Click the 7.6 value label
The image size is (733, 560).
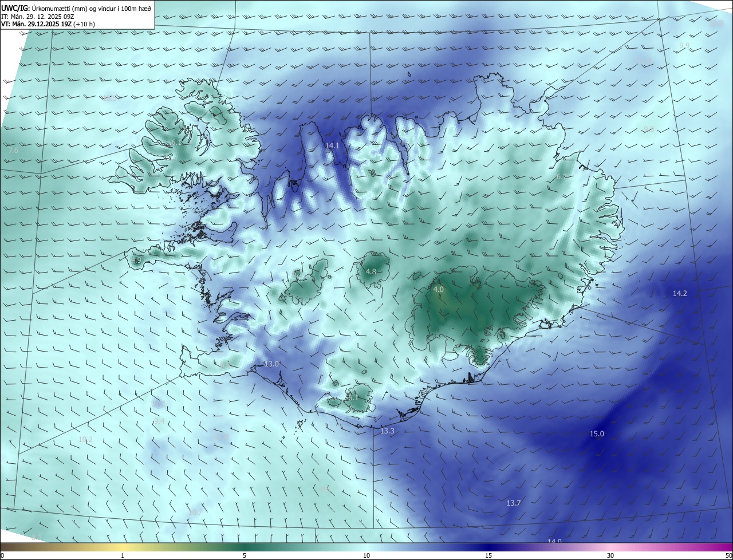[14, 150]
